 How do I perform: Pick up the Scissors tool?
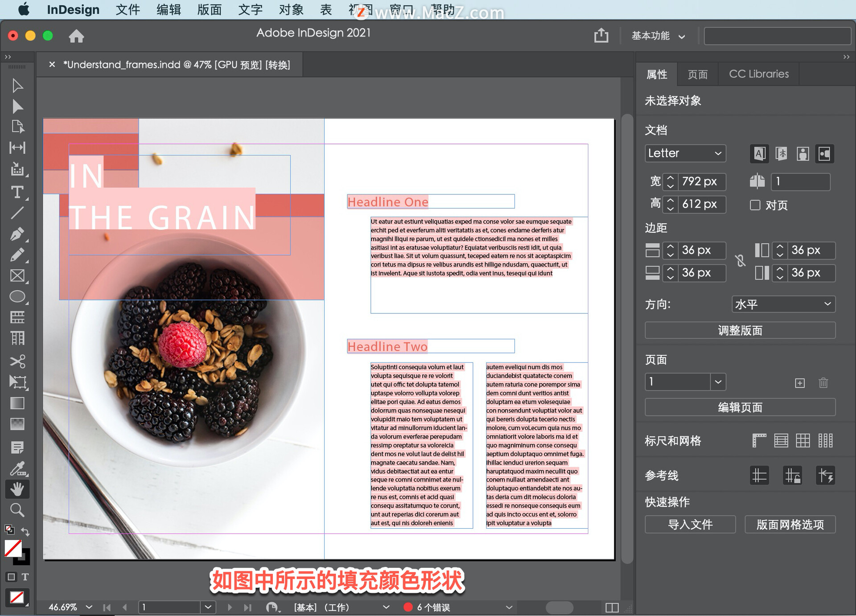(17, 361)
